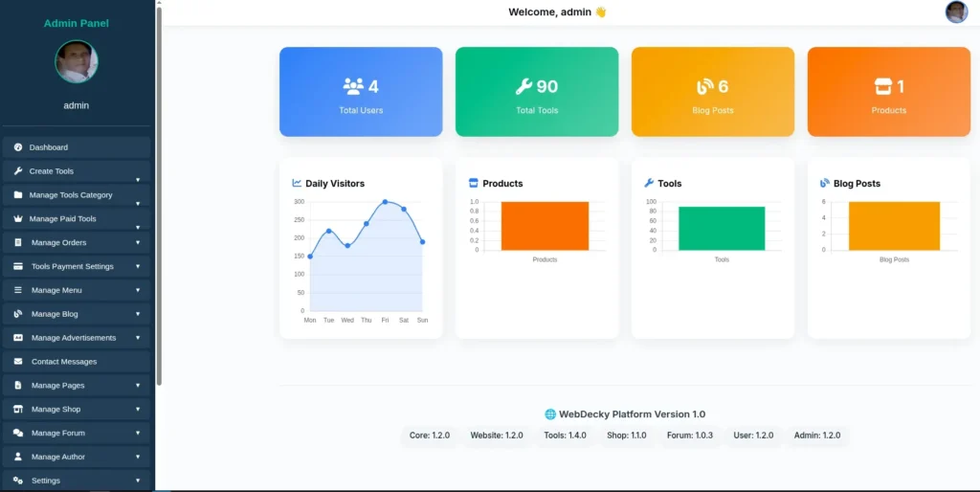Click the Mon data point on Daily Visitors chart

(310, 257)
